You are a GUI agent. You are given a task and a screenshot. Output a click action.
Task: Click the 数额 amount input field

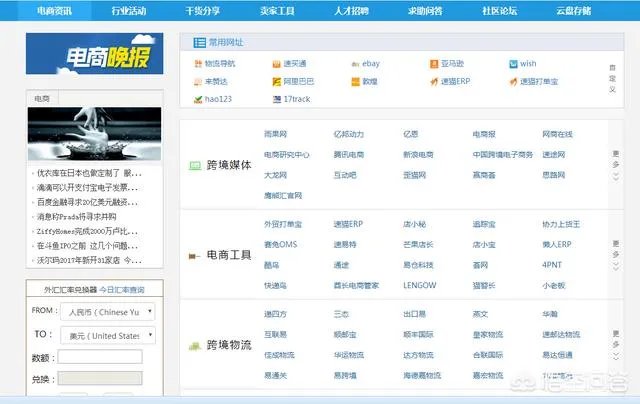(x=99, y=357)
